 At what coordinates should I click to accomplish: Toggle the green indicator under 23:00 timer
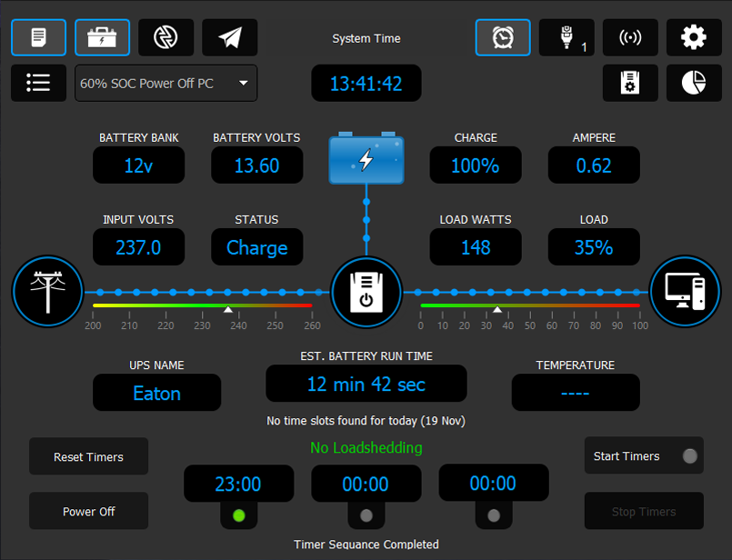pos(239,515)
